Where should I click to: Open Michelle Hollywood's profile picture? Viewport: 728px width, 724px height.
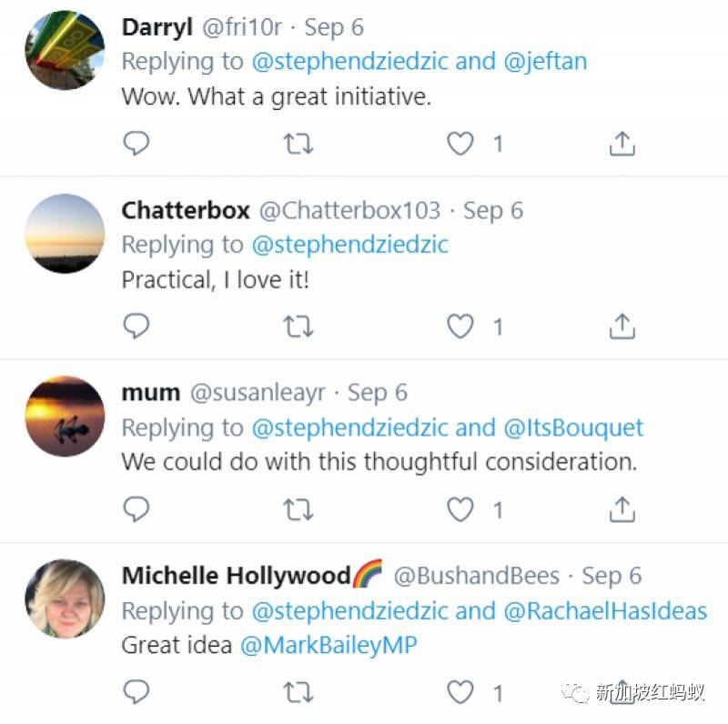coord(65,598)
